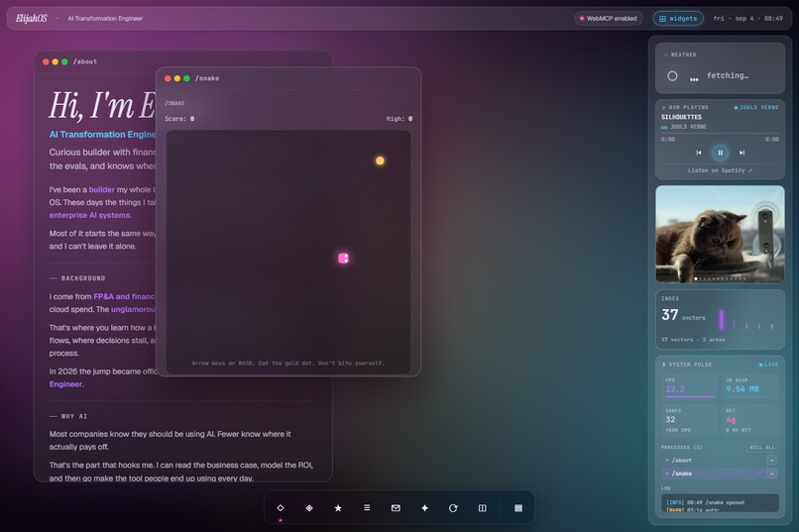799x532 pixels.
Task: Skip to previous track in Now Playing
Action: tap(699, 153)
